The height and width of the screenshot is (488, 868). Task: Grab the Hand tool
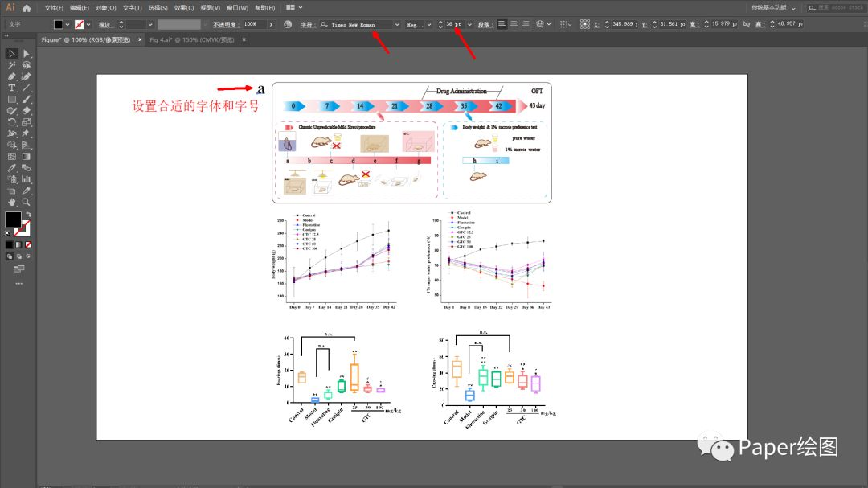pyautogui.click(x=10, y=202)
